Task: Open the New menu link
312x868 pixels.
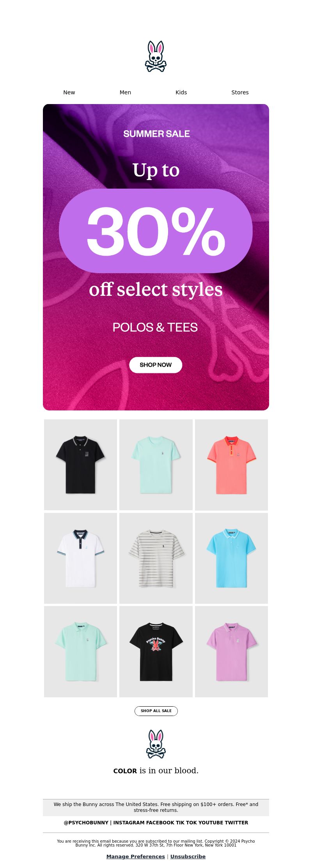Action: click(x=69, y=92)
